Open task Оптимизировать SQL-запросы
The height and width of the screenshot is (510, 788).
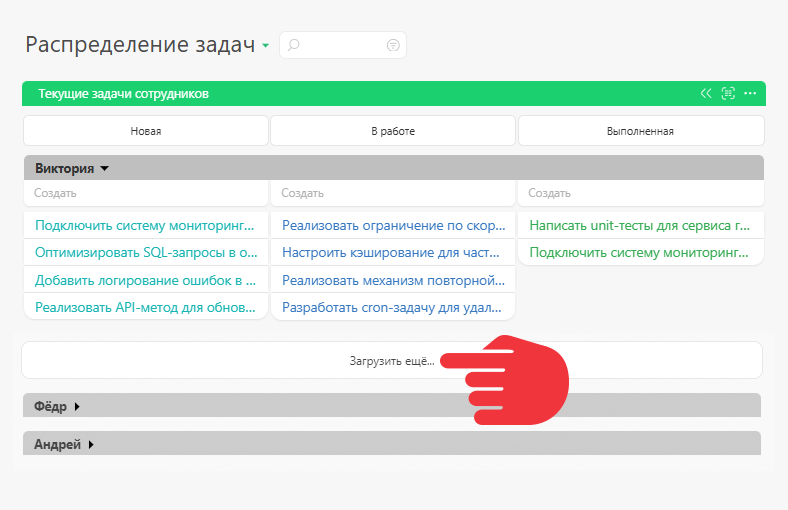146,253
